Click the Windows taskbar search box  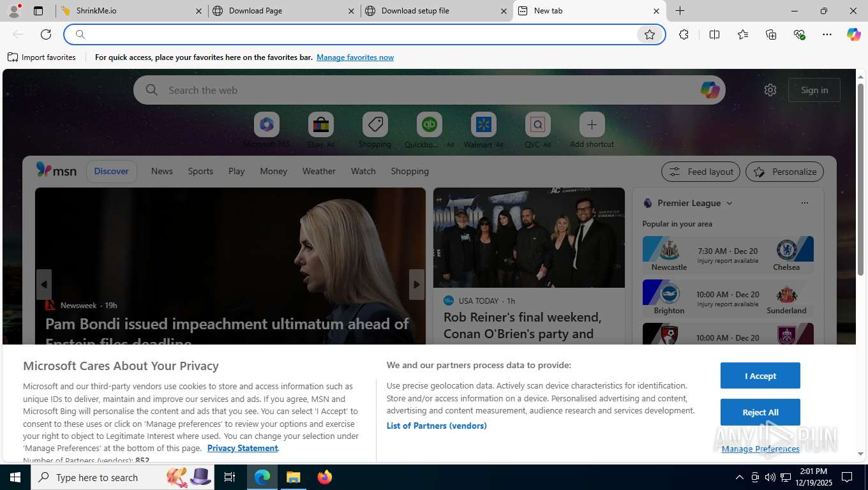[x=121, y=477]
